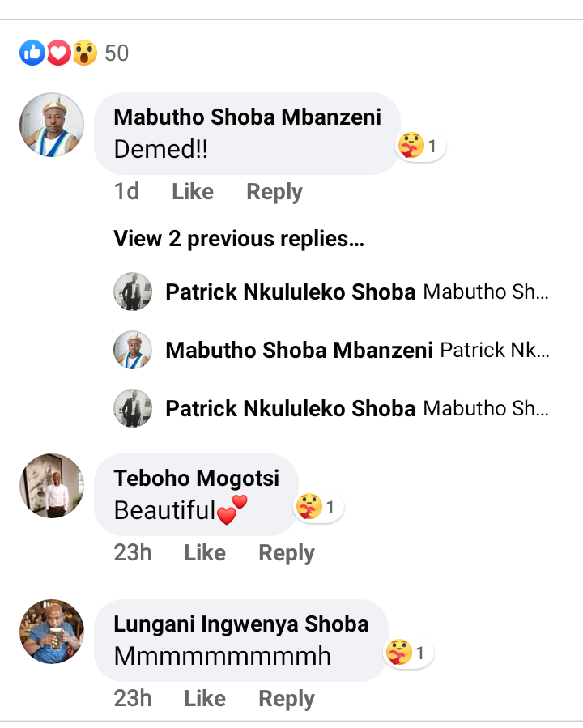Screen dimensions: 583x728
Task: Click the blue Like reaction icon
Action: pyautogui.click(x=32, y=53)
